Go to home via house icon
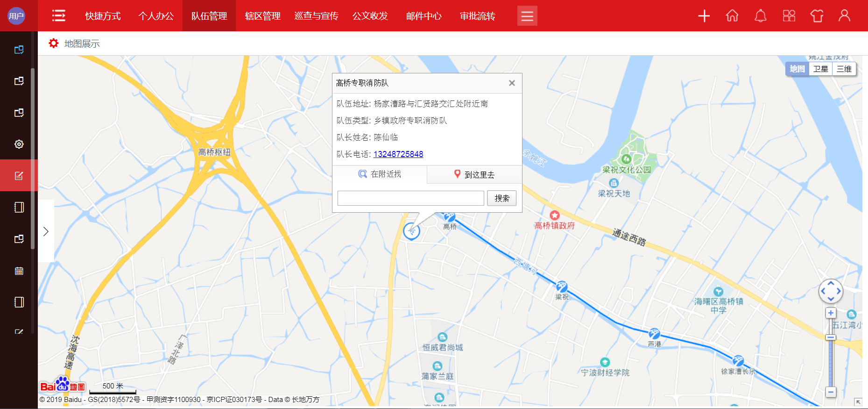The width and height of the screenshot is (868, 409). [x=732, y=16]
